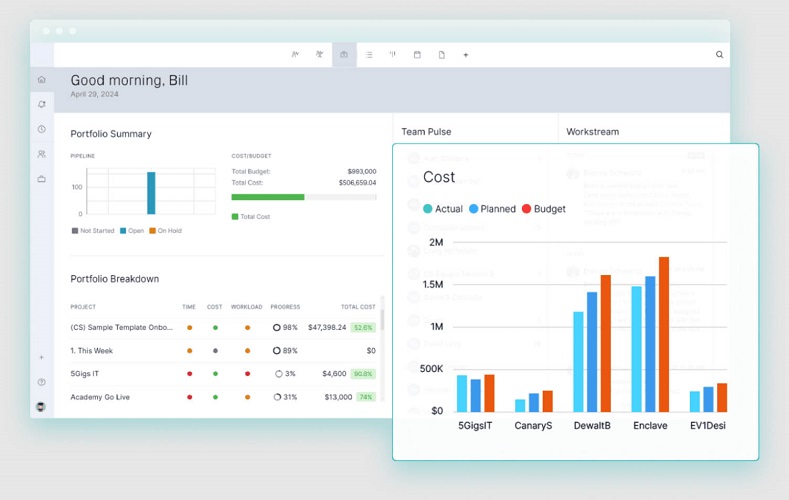Click the Open legend swatch under Pipeline
789x500 pixels.
tap(124, 231)
